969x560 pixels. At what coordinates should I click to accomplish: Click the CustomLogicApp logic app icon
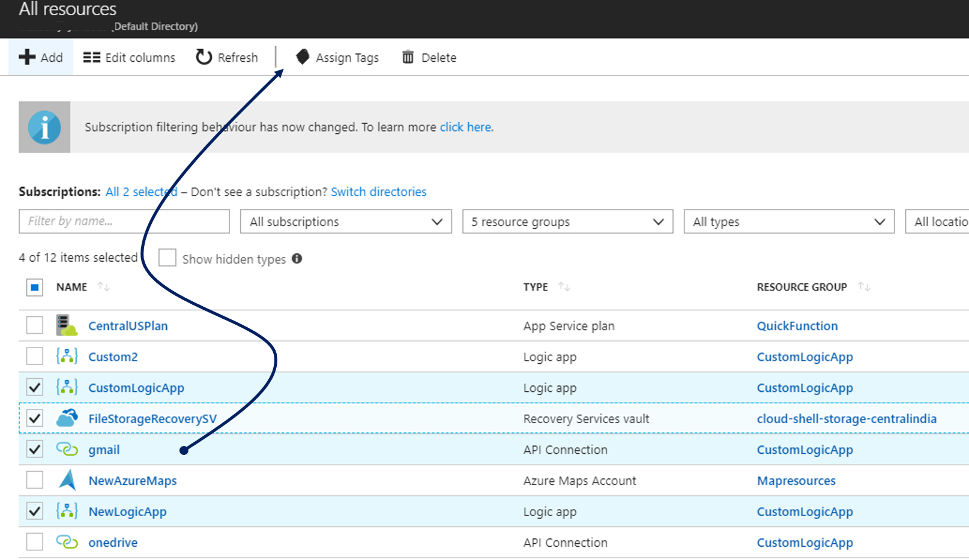click(x=67, y=387)
